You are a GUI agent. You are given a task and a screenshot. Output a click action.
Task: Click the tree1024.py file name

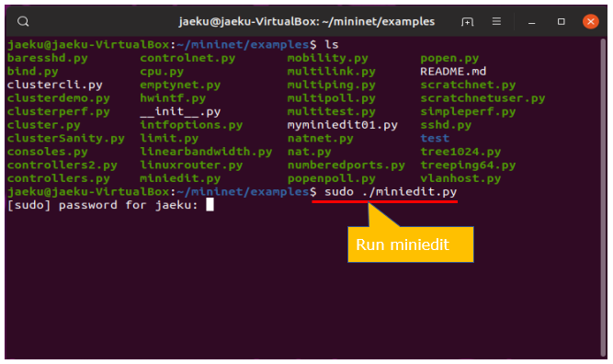(460, 152)
